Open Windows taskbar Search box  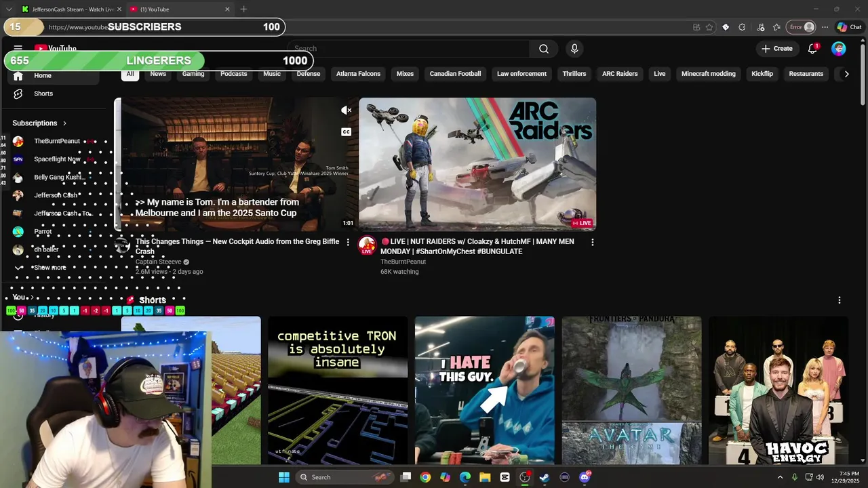coord(346,477)
